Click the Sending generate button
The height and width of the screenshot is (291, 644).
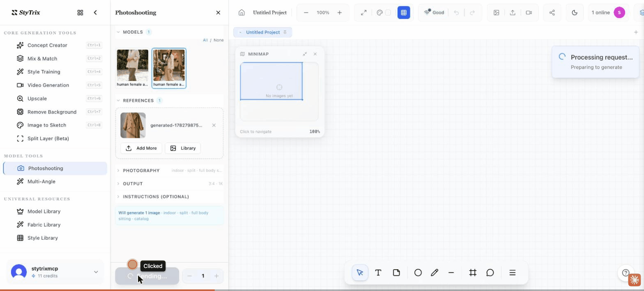(x=147, y=276)
